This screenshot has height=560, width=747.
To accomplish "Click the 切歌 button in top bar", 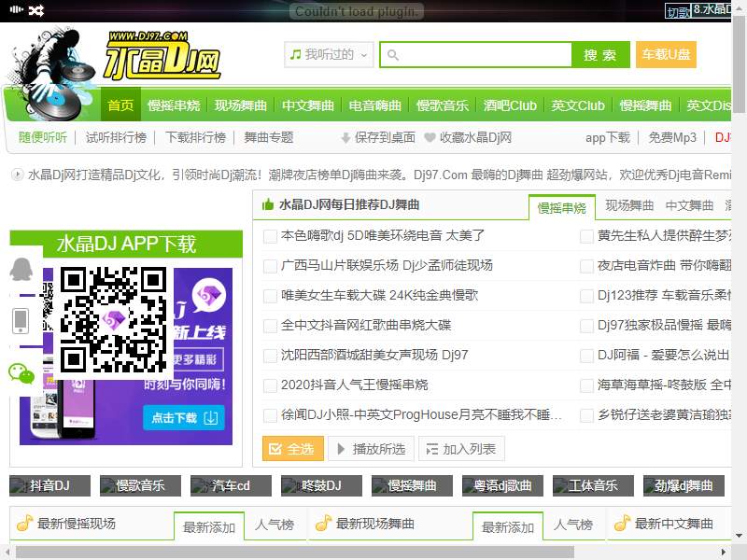I will pos(678,11).
